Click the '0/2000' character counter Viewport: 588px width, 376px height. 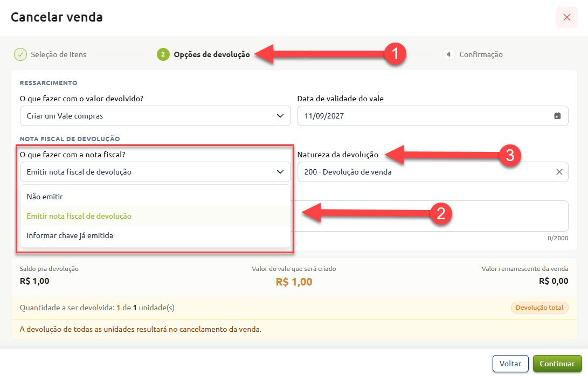[x=558, y=238]
